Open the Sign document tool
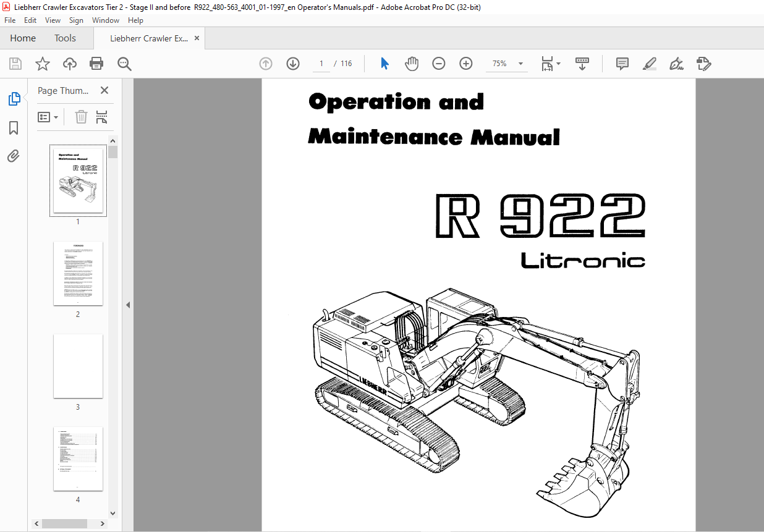 coord(676,64)
